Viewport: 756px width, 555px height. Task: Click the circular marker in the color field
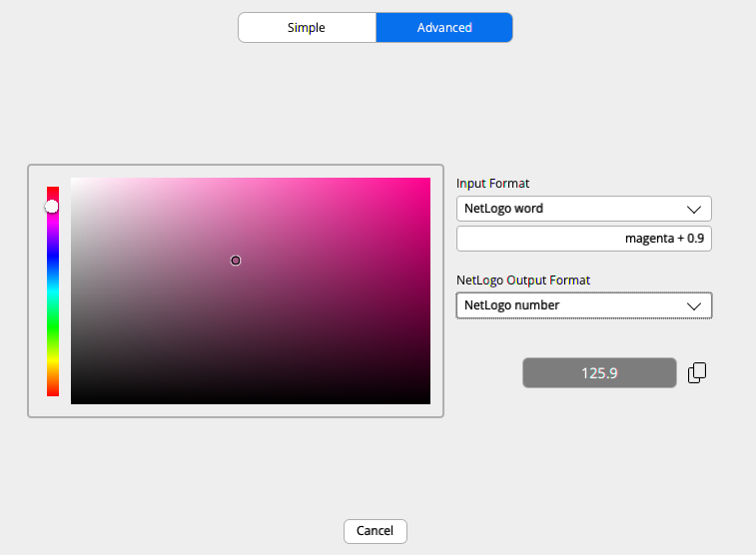[x=236, y=261]
